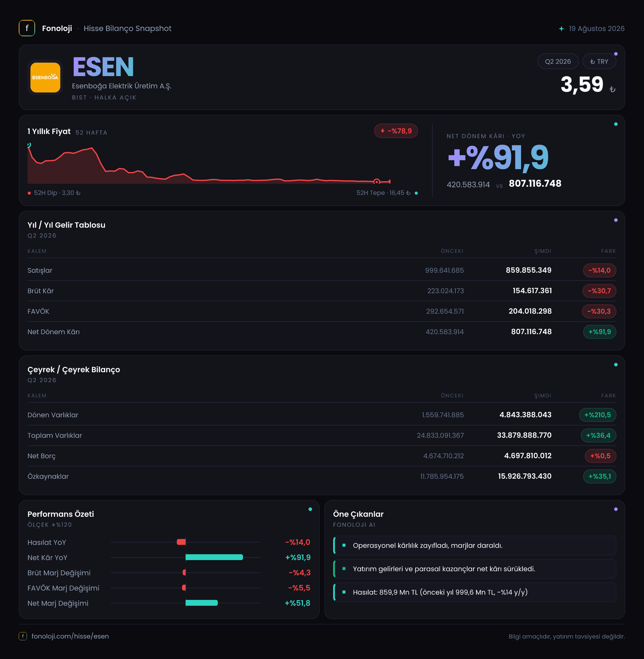Image resolution: width=644 pixels, height=659 pixels.
Task: Click the FAVÖK -%30,3 badge
Action: [x=599, y=311]
